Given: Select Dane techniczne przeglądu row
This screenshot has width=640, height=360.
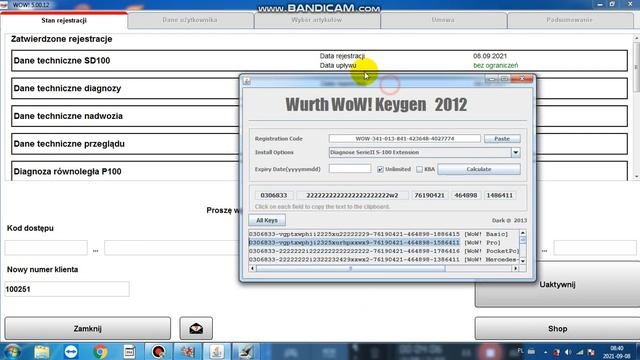Looking at the screenshot, I should coord(320,144).
